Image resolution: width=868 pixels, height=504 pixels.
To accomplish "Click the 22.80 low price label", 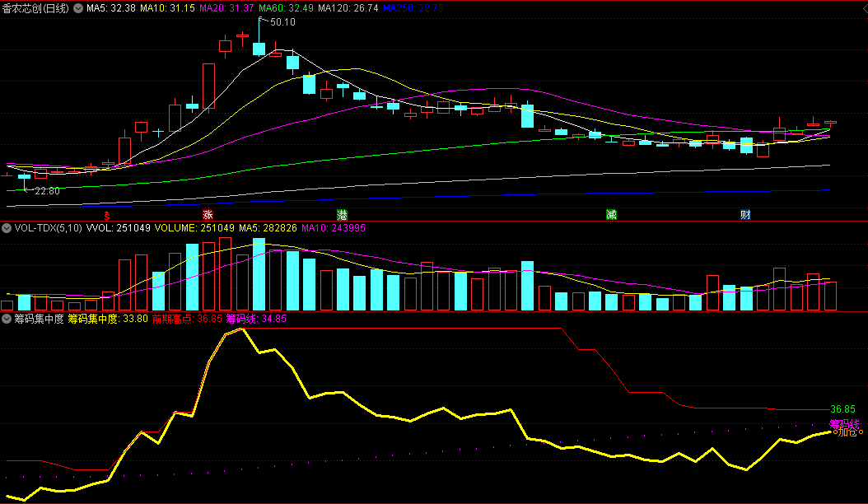I will pos(47,191).
